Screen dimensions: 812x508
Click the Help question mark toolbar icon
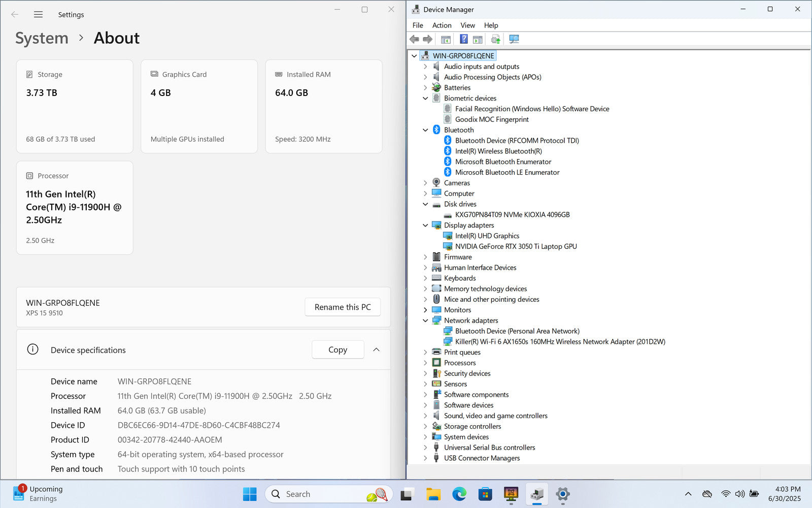[x=463, y=39]
